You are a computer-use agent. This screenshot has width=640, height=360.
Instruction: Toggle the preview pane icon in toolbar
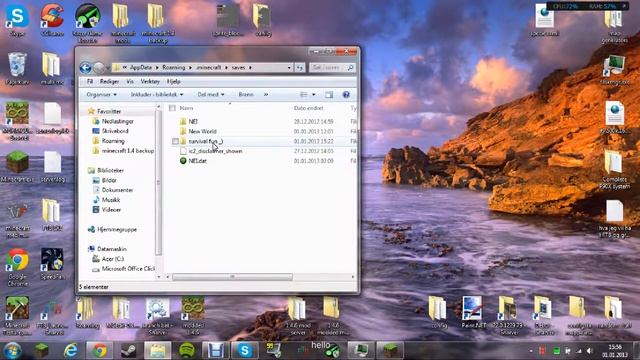coord(329,95)
